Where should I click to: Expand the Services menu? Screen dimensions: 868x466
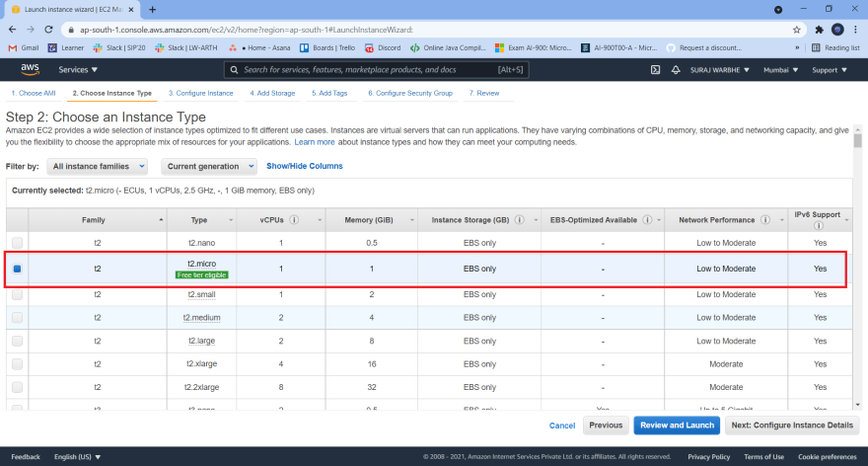point(78,70)
